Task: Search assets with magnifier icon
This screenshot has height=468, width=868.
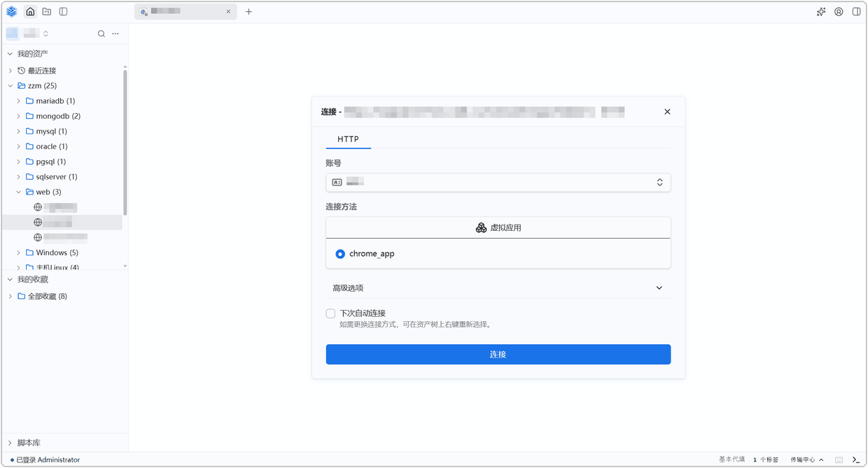Action: point(101,34)
